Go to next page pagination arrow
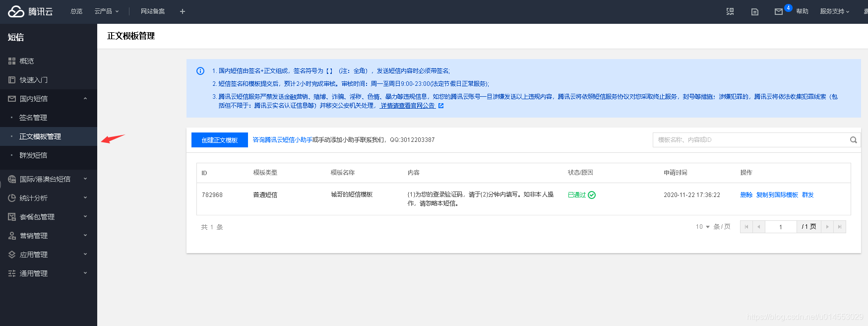 [827, 227]
